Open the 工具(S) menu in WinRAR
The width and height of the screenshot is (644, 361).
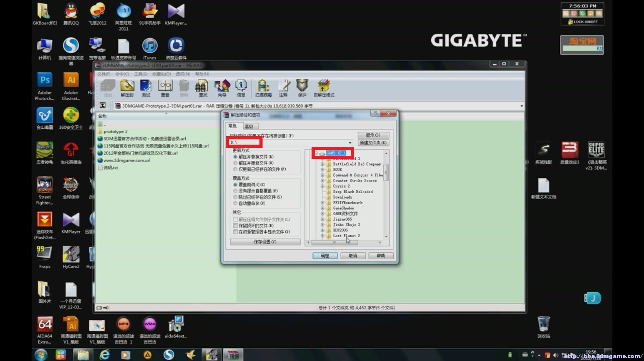[141, 74]
